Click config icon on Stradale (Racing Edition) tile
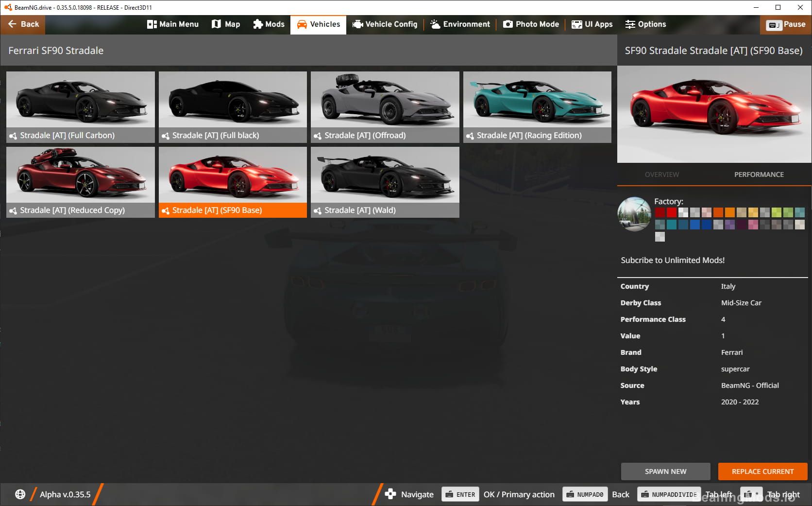The height and width of the screenshot is (506, 812). click(470, 136)
